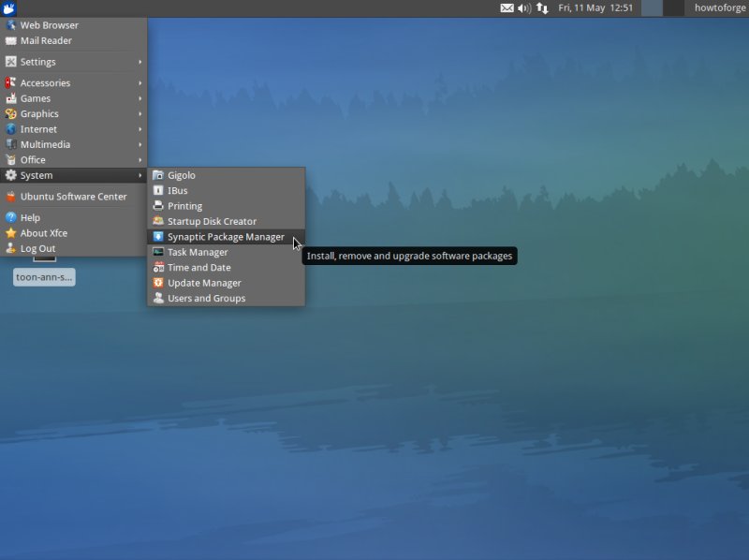This screenshot has height=560, width=749.
Task: Collapse the System submenu arrow
Action: 140,175
